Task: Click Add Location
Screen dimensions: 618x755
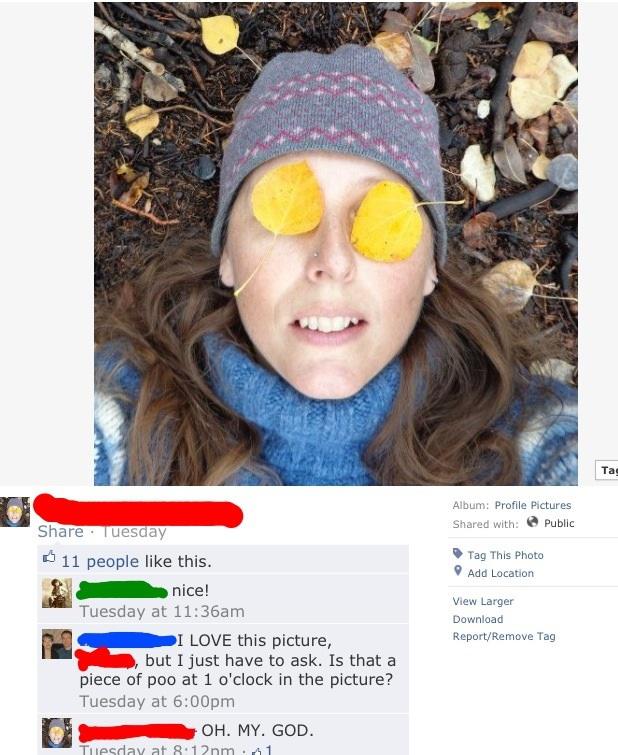Action: [500, 573]
